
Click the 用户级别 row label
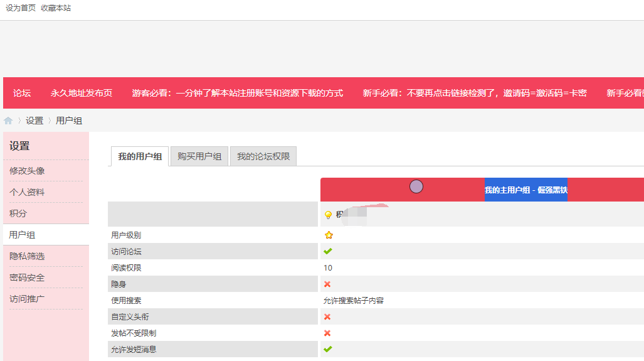pos(126,235)
